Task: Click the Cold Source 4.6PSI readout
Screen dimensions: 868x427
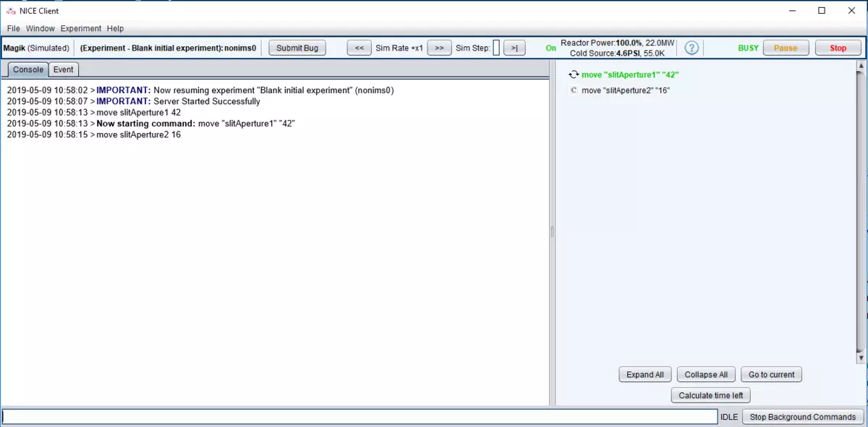Action: [617, 53]
